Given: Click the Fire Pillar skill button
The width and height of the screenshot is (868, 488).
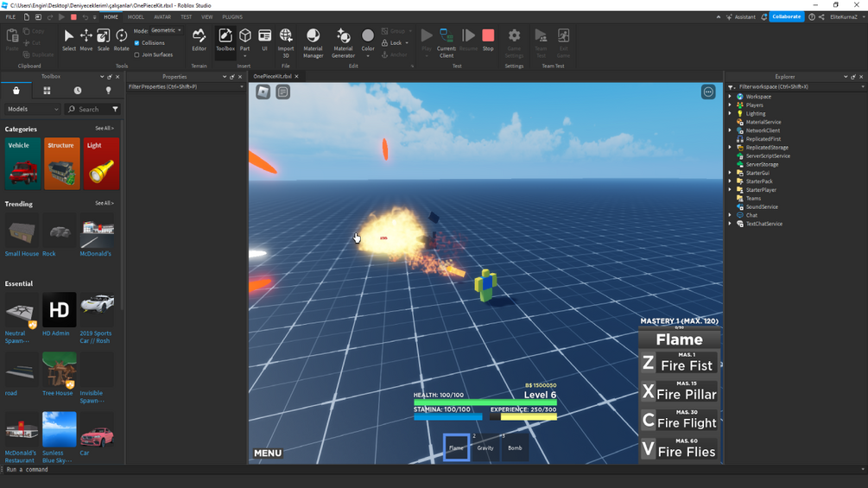Looking at the screenshot, I should [679, 391].
